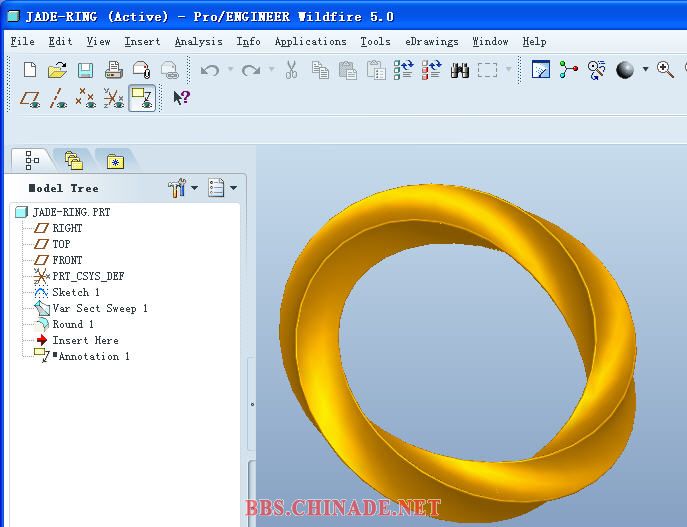Toggle datum planes display
The width and height of the screenshot is (687, 527).
click(x=30, y=98)
